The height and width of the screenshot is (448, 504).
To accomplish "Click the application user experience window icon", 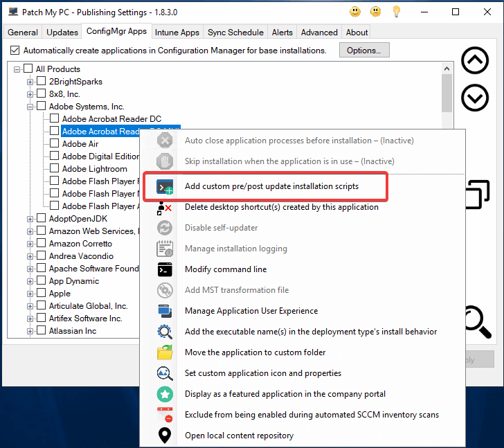I will click(165, 311).
